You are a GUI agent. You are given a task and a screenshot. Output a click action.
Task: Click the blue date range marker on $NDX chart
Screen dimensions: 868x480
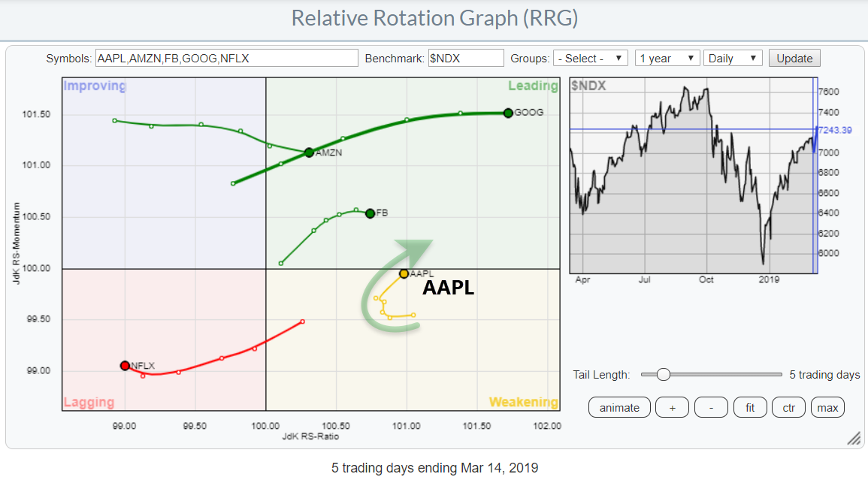815,176
